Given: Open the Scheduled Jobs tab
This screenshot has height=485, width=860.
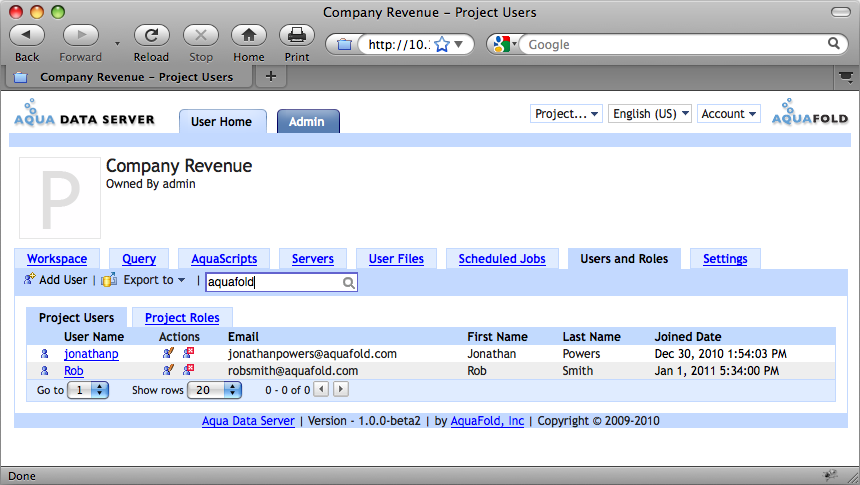Looking at the screenshot, I should [502, 258].
